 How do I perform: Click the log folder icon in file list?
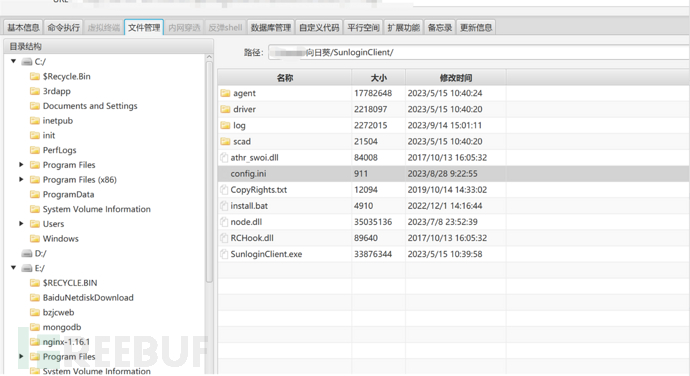(x=225, y=125)
